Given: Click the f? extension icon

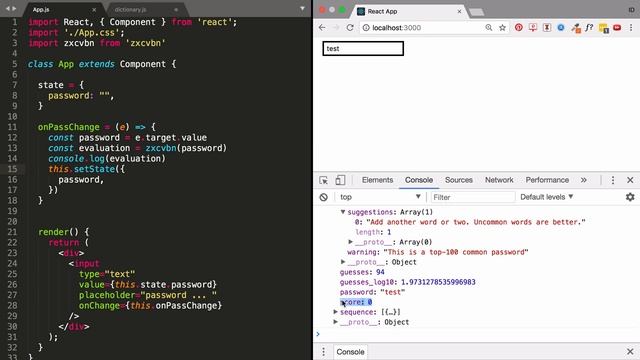Looking at the screenshot, I should coord(589,27).
